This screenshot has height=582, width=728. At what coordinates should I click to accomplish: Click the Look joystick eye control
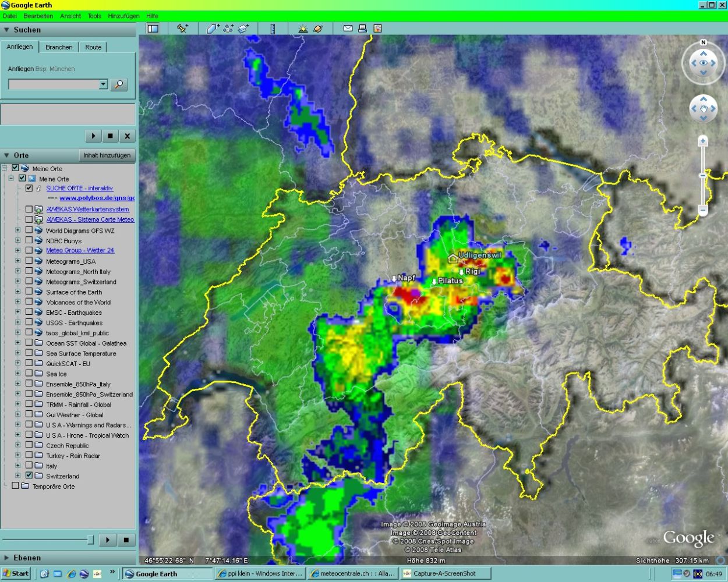pyautogui.click(x=704, y=63)
